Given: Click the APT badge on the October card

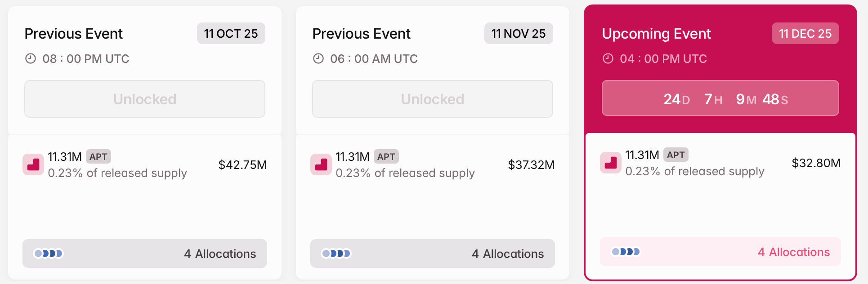Looking at the screenshot, I should [x=98, y=156].
